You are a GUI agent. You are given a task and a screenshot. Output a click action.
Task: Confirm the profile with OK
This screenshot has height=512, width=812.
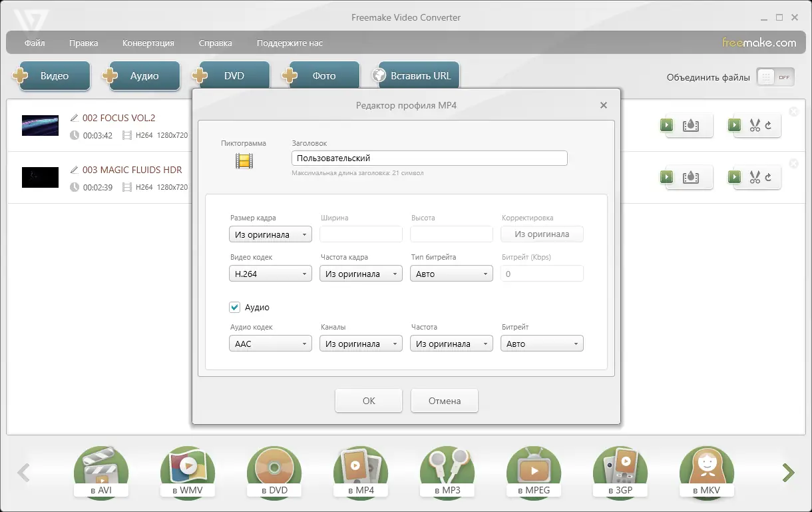(369, 401)
